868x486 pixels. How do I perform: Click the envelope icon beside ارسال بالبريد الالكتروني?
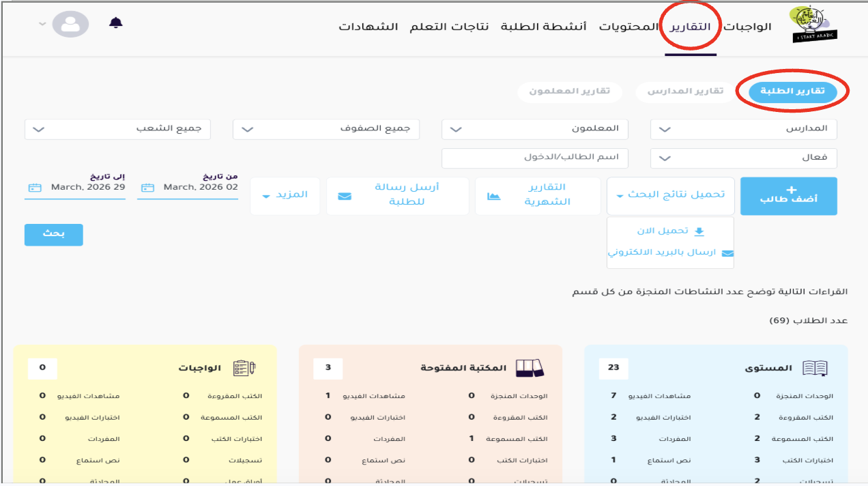[727, 253]
